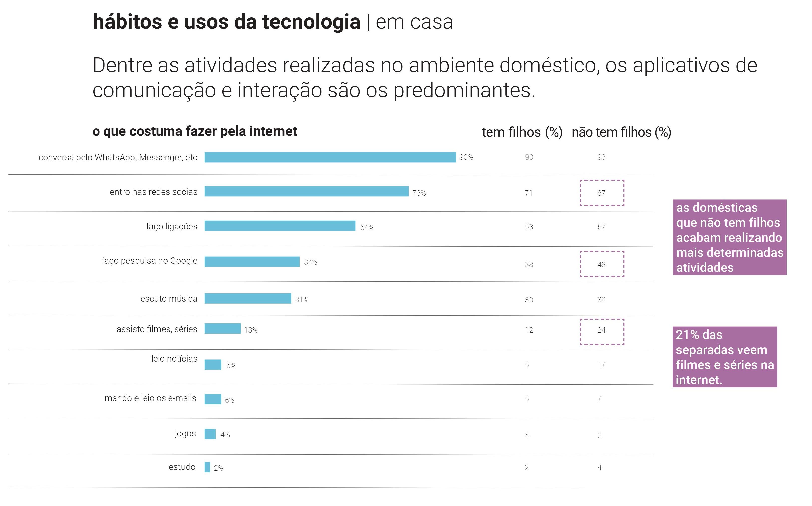Select the dashed box containing 48
Image resolution: width=812 pixels, height=506 pixels.
point(602,264)
